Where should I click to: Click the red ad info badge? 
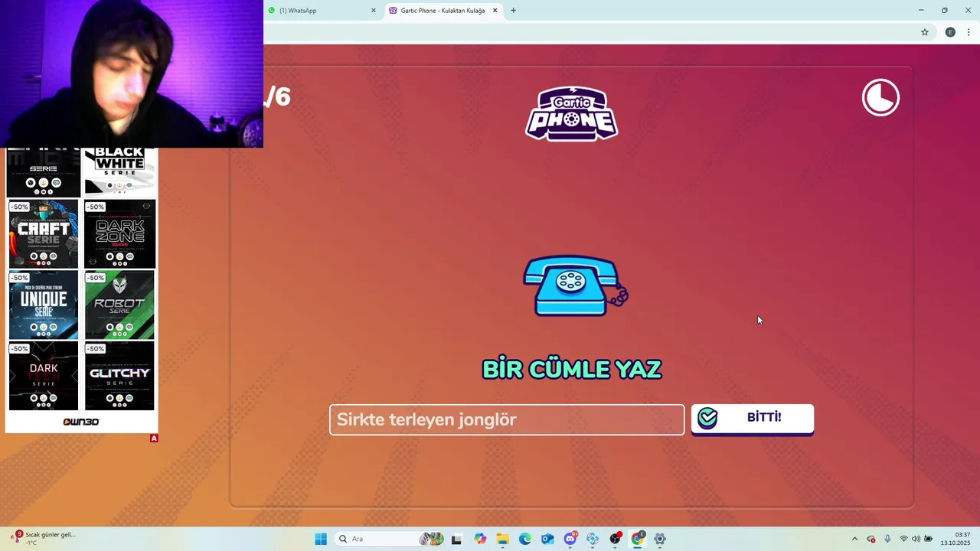pyautogui.click(x=154, y=439)
